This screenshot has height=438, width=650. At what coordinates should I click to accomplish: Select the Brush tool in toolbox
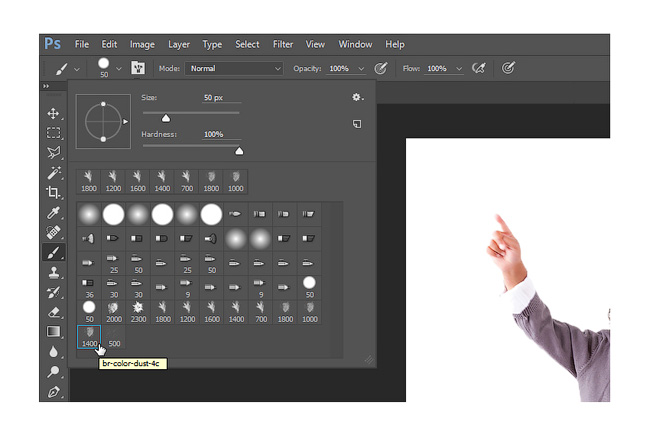(53, 252)
